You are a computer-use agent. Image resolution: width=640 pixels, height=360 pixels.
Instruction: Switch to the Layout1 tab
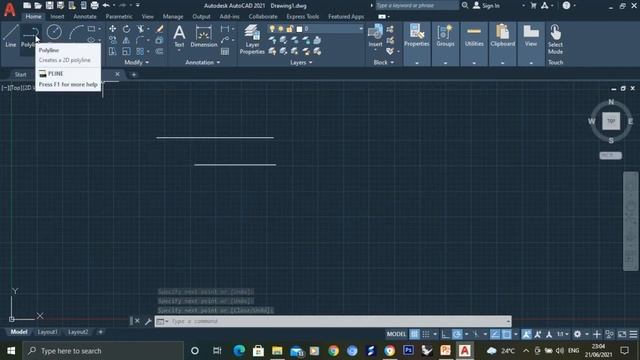(47, 332)
